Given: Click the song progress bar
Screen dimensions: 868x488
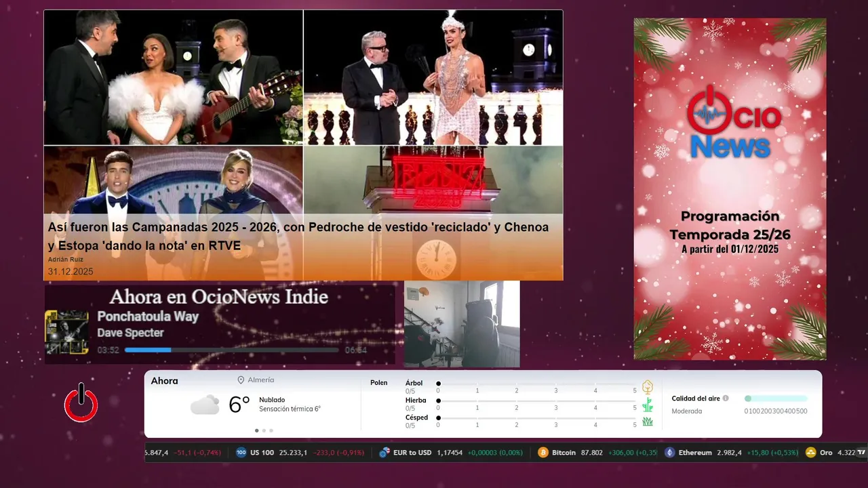Looking at the screenshot, I should point(231,350).
